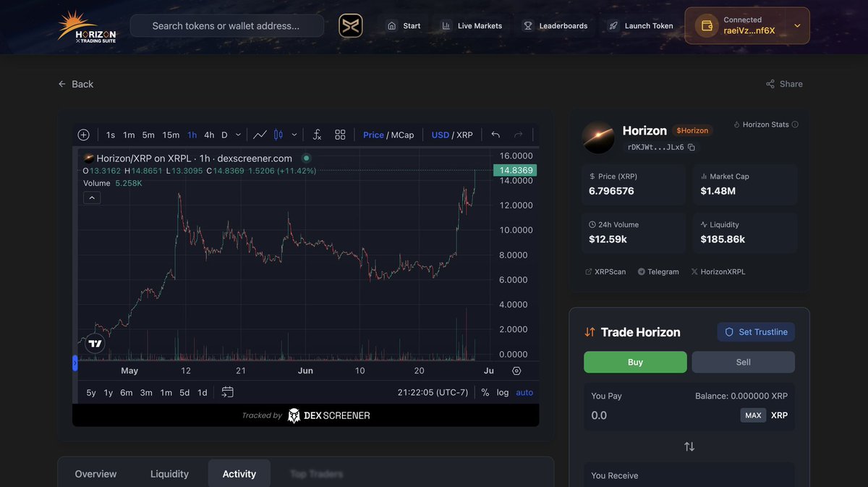The image size is (868, 487).
Task: Select the 15m timeframe
Action: [171, 135]
